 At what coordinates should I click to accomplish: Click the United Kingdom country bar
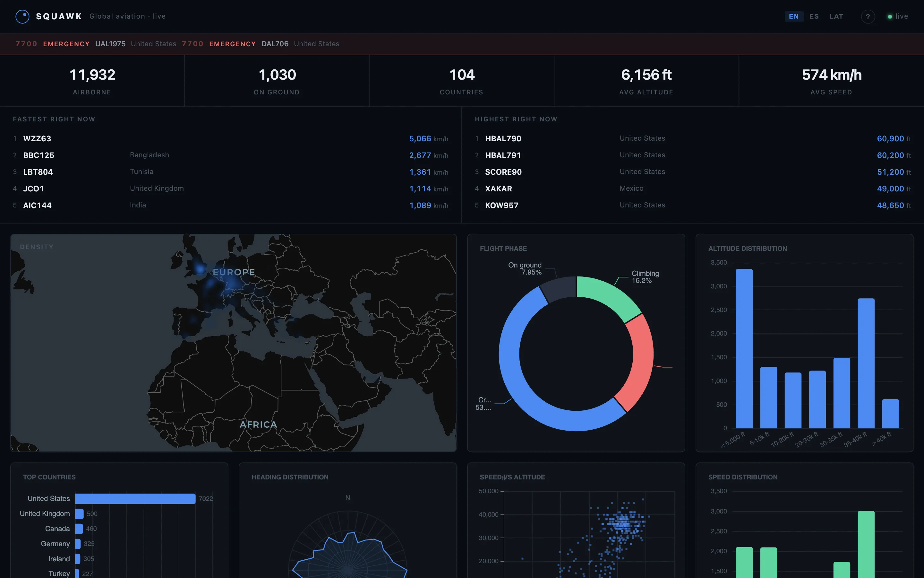point(80,514)
